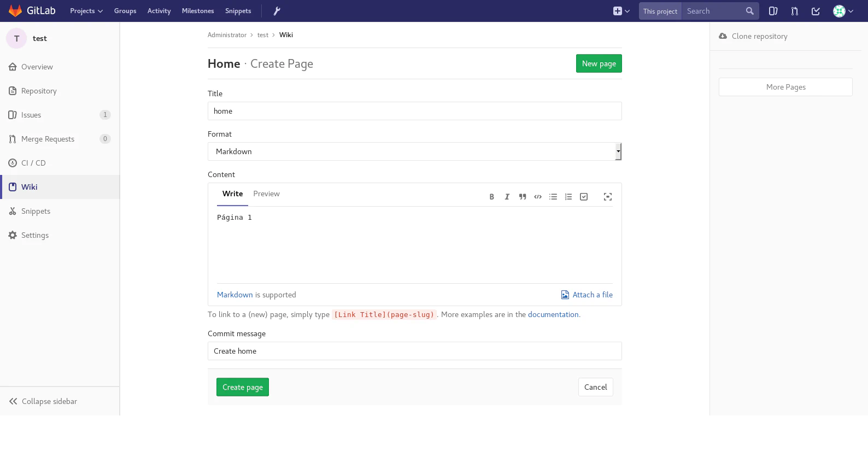Add a bullet list to content
This screenshot has width=868, height=451.
tap(553, 197)
